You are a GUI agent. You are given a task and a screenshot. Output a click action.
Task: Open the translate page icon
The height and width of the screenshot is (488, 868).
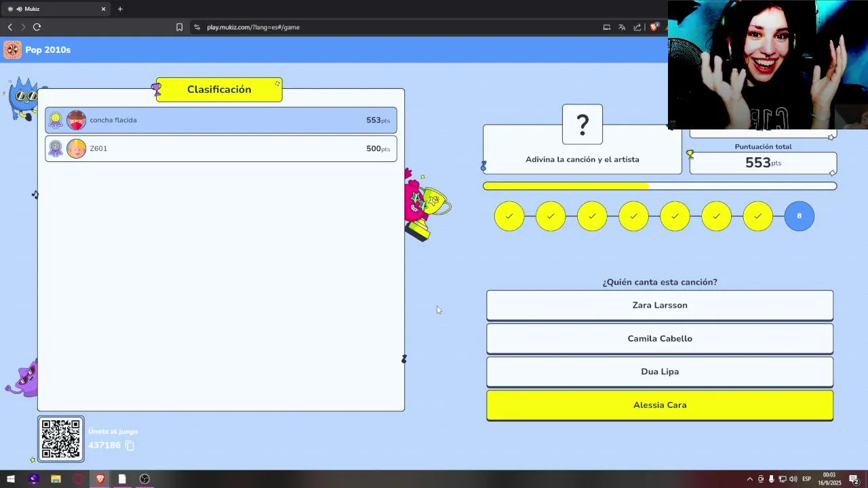click(622, 27)
